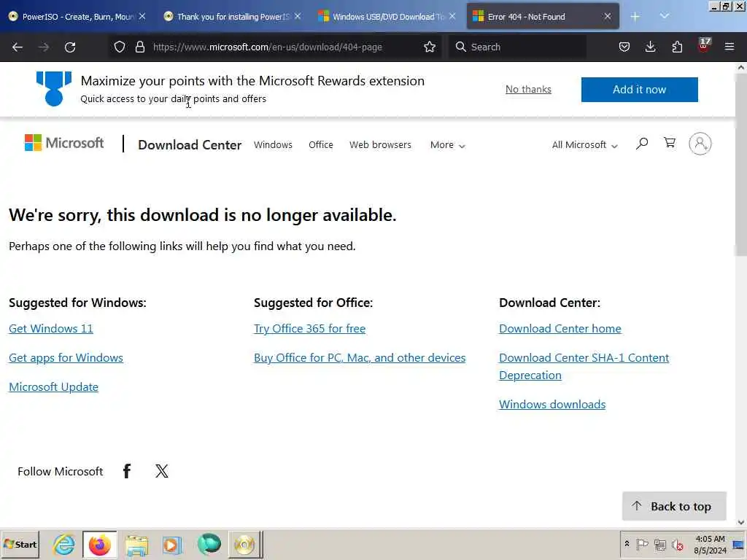Click the Add it now button
The height and width of the screenshot is (560, 747).
639,90
